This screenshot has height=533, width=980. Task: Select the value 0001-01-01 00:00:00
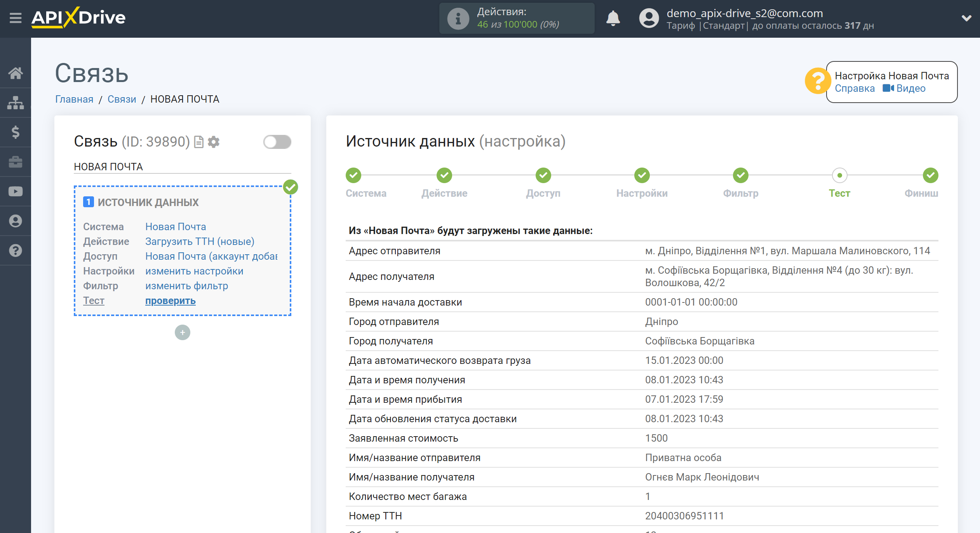[691, 302]
